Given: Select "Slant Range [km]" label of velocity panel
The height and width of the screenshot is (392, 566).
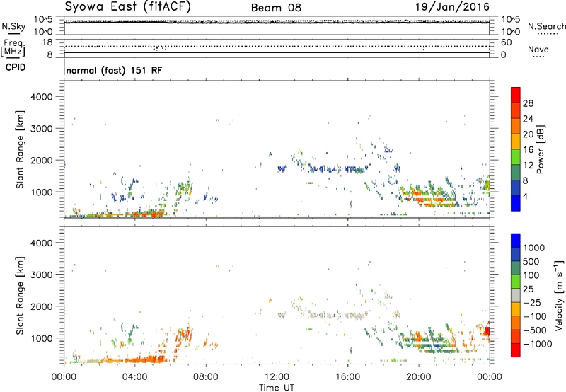Looking at the screenshot, I should pos(20,296).
